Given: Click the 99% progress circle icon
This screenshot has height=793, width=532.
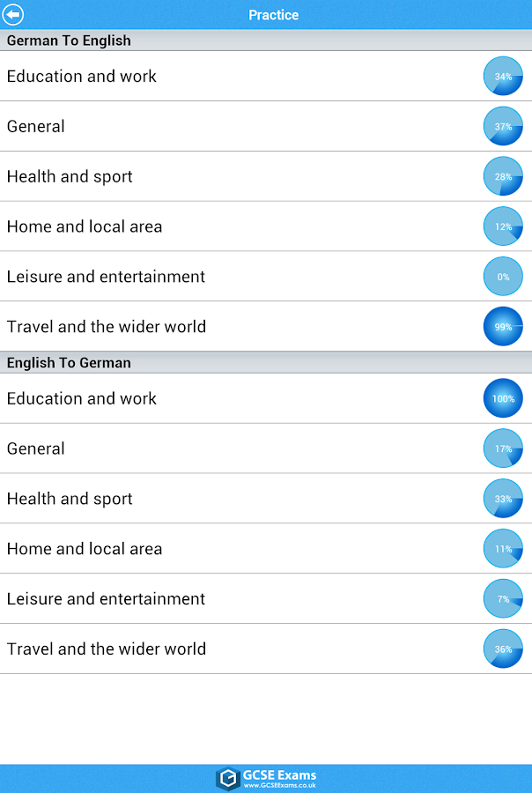Looking at the screenshot, I should click(x=503, y=327).
